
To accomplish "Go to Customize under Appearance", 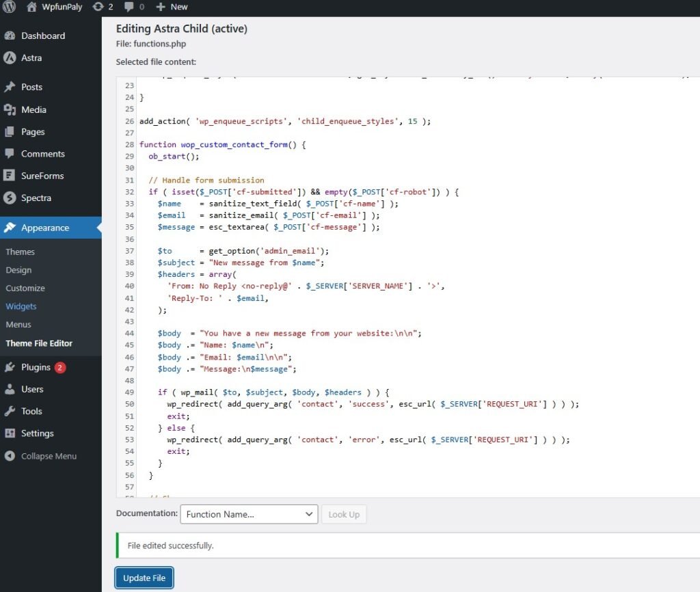I will coord(25,288).
